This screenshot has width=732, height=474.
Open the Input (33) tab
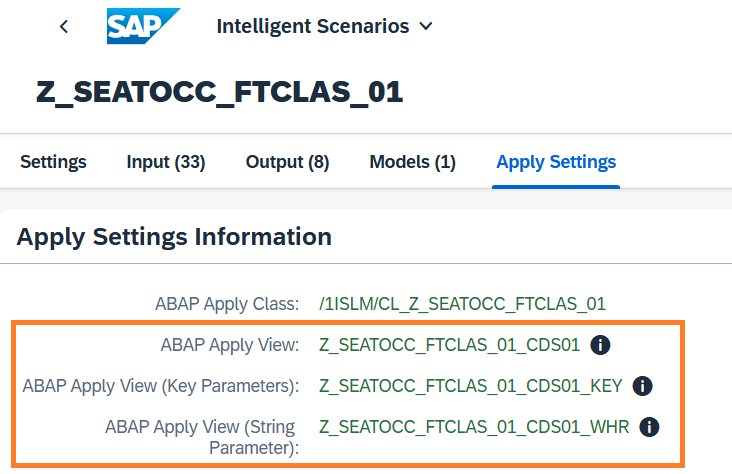tap(166, 162)
